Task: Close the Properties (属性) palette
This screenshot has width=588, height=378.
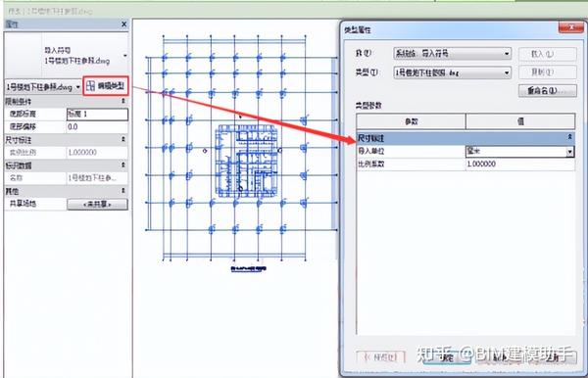Action: [124, 24]
